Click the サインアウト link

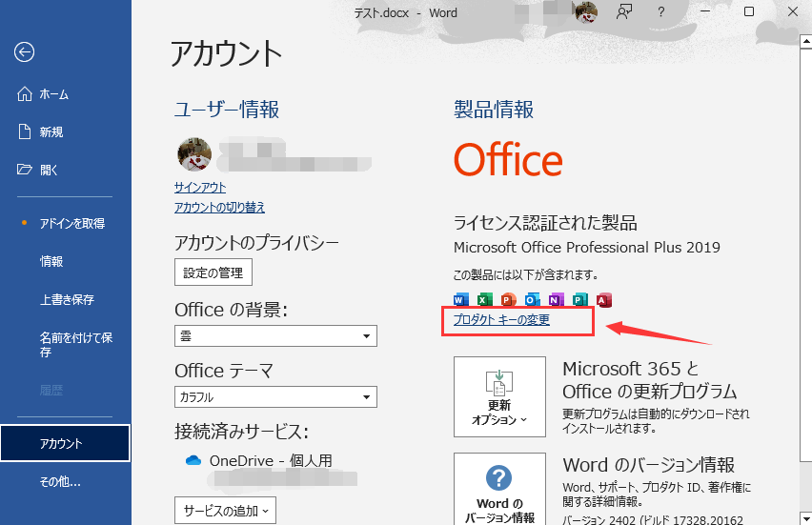(x=200, y=188)
